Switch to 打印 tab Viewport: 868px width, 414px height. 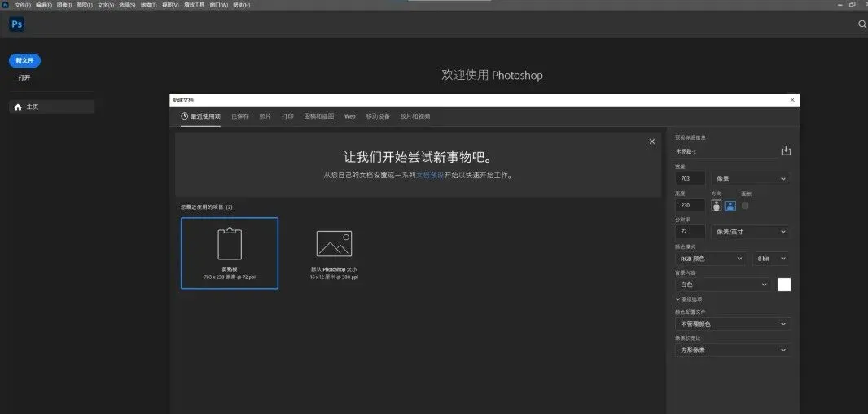click(x=287, y=116)
